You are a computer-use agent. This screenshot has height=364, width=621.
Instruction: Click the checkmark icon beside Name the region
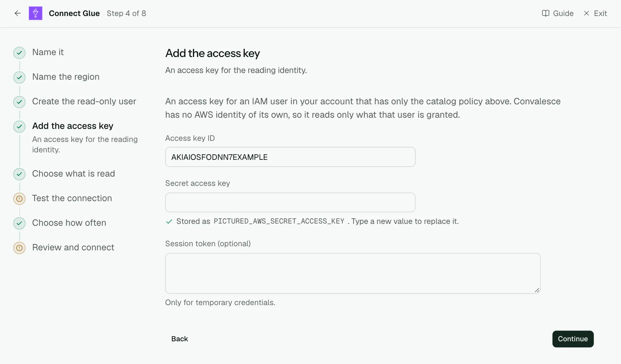(19, 77)
